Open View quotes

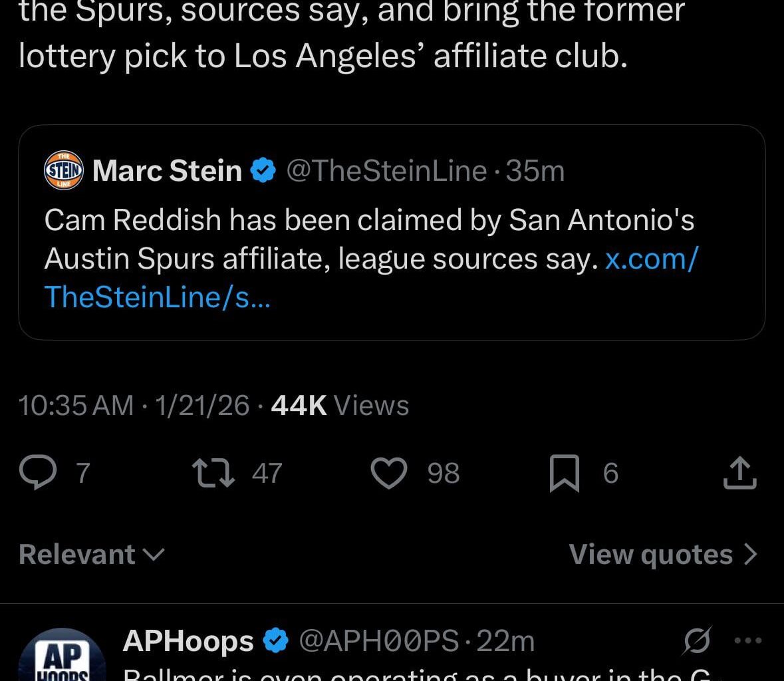tap(662, 555)
